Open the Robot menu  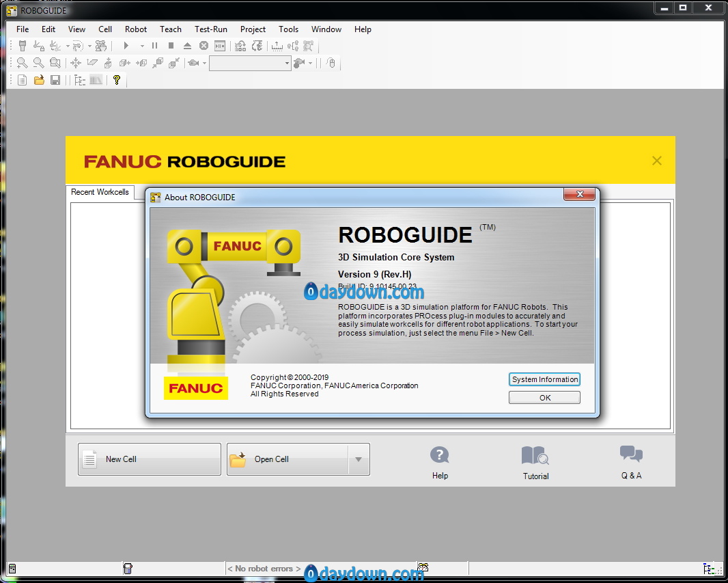(x=136, y=29)
